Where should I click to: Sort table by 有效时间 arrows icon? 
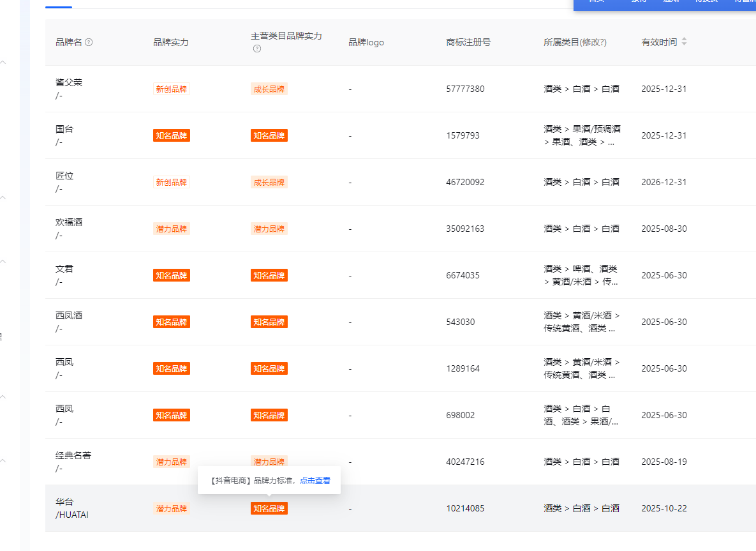click(x=685, y=42)
